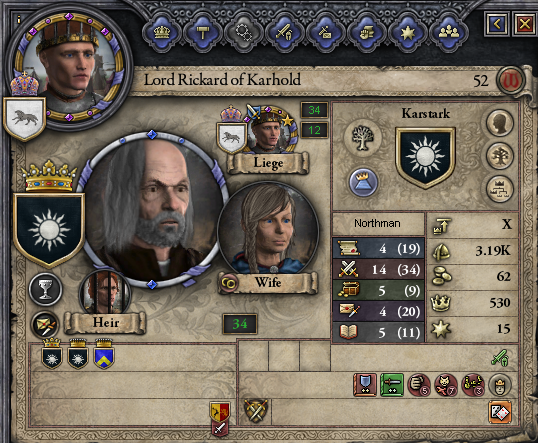Screen dimensions: 538x443
Task: Open the Technology tab with gears icon
Action: [x=243, y=33]
